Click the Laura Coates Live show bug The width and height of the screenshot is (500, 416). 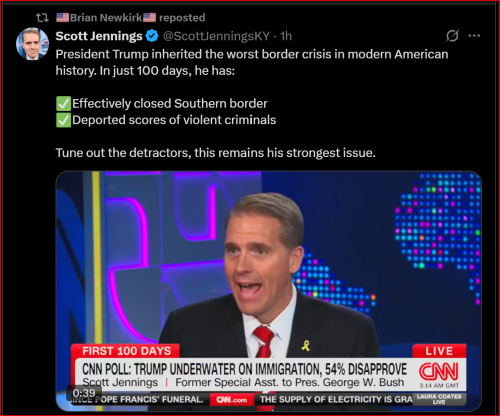tap(439, 399)
